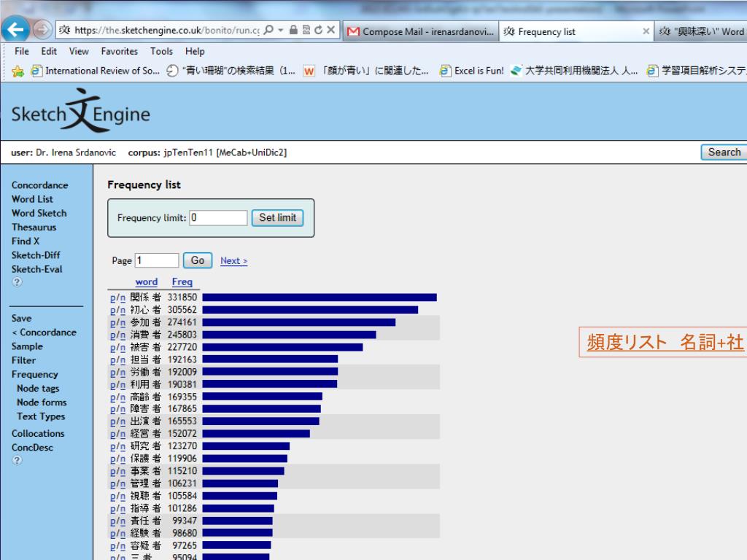This screenshot has height=560, width=747.
Task: Open the Edit menu
Action: pyautogui.click(x=49, y=51)
